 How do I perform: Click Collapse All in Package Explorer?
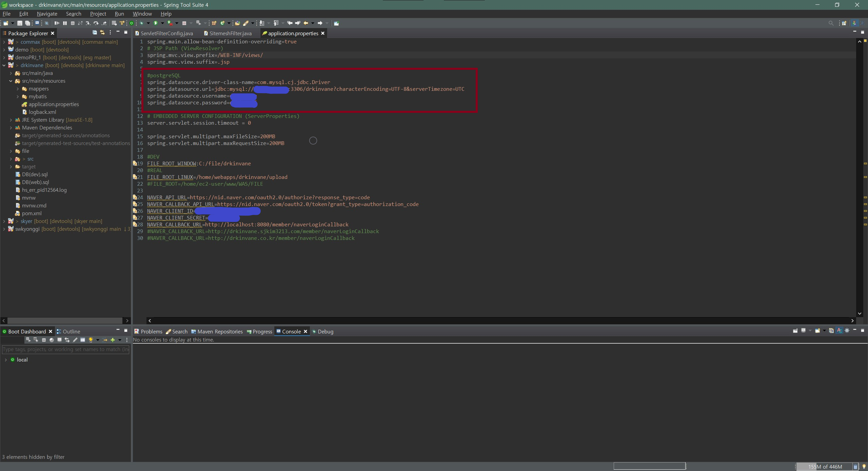click(x=95, y=33)
